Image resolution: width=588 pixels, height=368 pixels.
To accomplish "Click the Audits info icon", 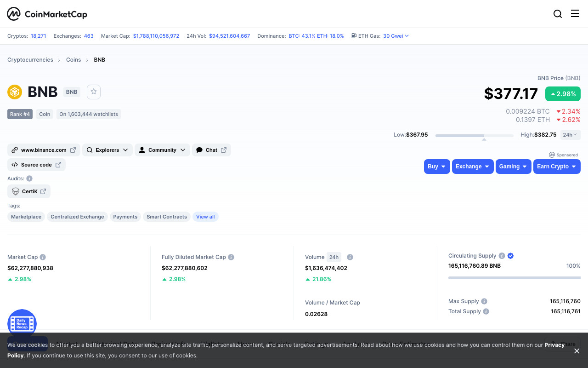I will 29,178.
